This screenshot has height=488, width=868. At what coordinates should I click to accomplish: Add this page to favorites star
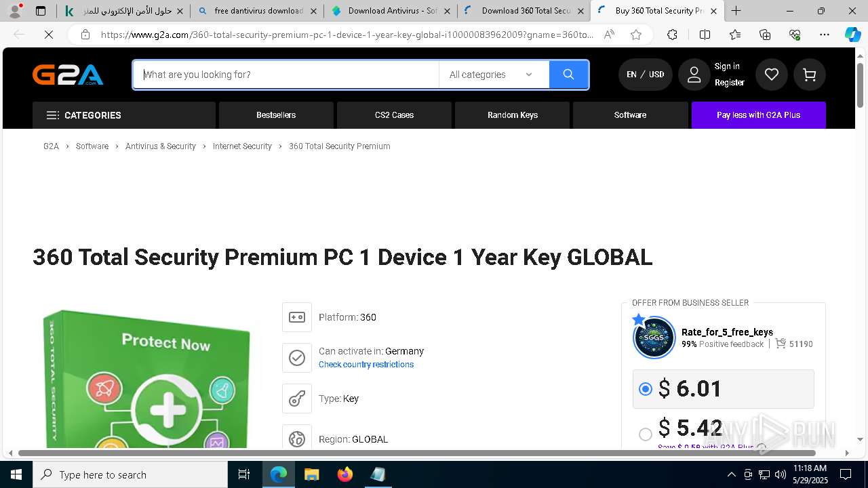(x=636, y=35)
